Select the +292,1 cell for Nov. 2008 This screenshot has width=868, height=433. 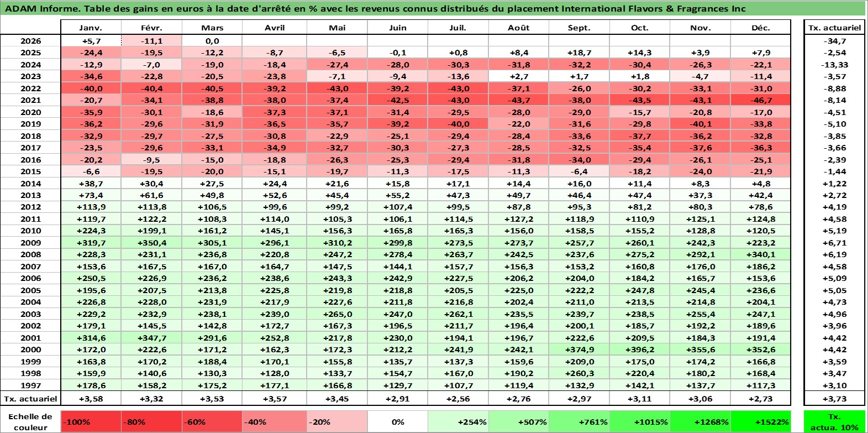(x=700, y=254)
